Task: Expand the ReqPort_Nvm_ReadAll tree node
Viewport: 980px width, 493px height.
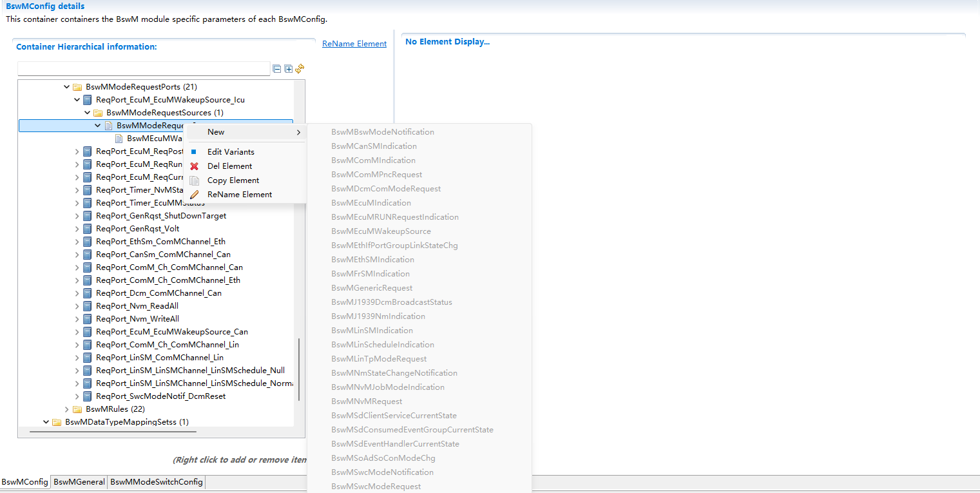Action: 77,305
